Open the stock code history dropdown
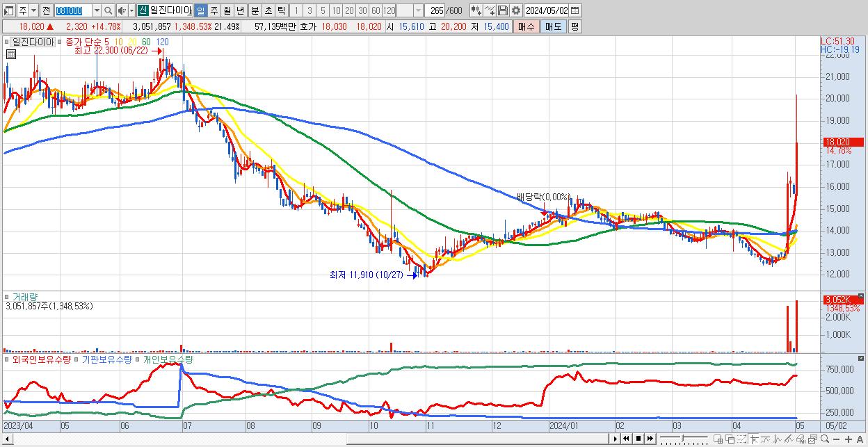 pyautogui.click(x=97, y=10)
